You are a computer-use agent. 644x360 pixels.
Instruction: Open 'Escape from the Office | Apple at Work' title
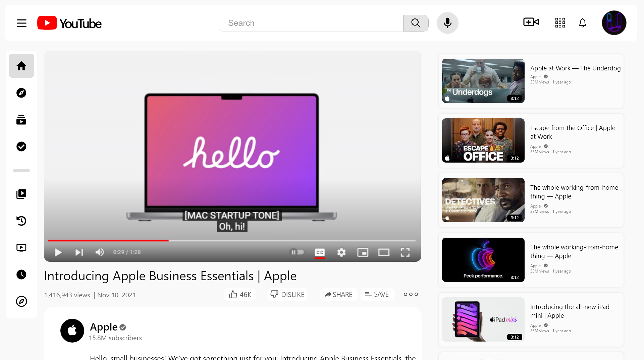(573, 132)
